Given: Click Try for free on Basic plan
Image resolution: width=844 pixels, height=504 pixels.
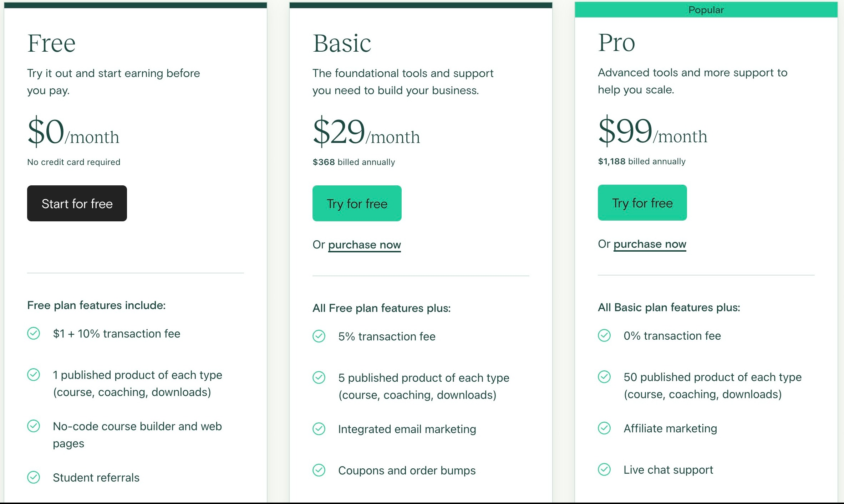Looking at the screenshot, I should [357, 203].
